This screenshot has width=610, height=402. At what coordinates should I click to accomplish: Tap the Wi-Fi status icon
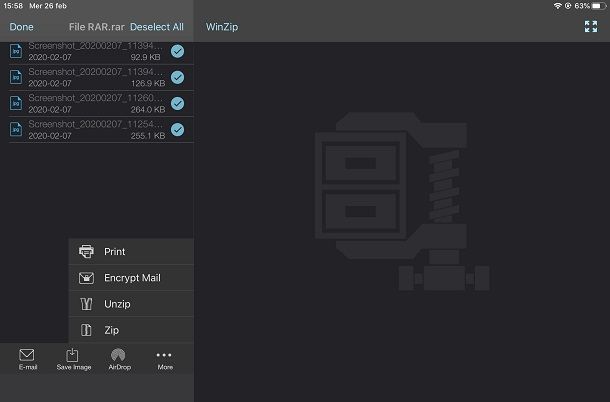point(557,6)
